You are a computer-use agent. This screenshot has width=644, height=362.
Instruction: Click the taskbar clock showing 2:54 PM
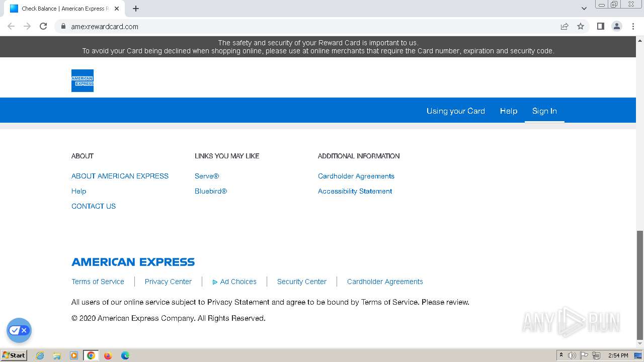click(618, 355)
